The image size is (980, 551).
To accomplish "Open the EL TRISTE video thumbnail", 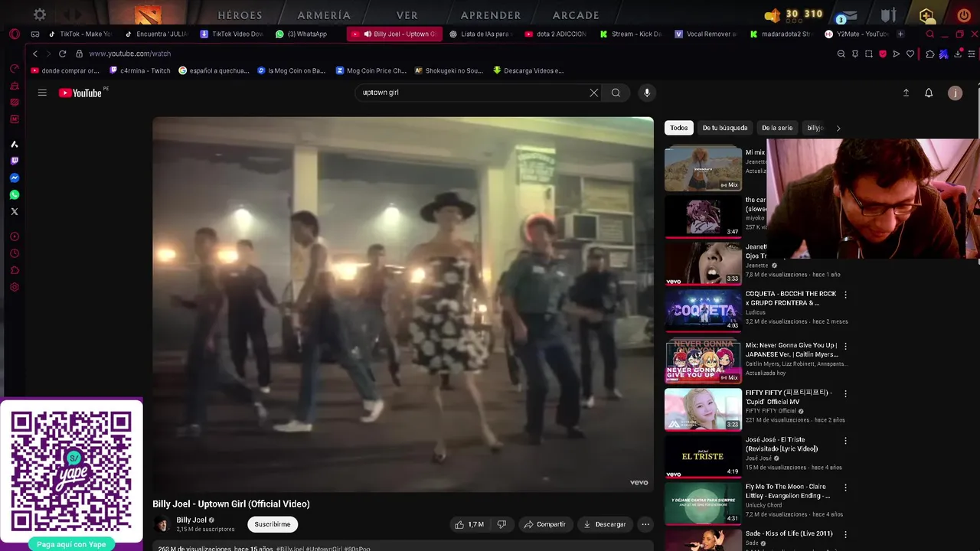I will 703,457.
